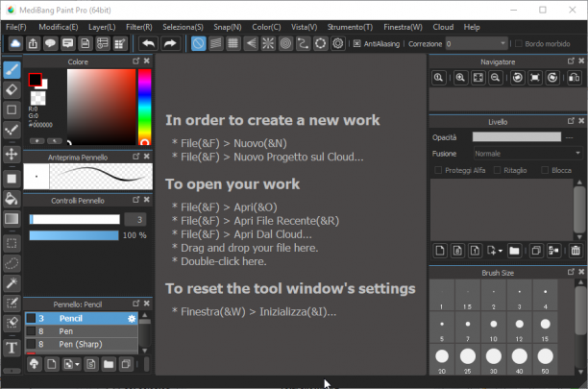Check the Proteggi Alfa option

[437, 170]
